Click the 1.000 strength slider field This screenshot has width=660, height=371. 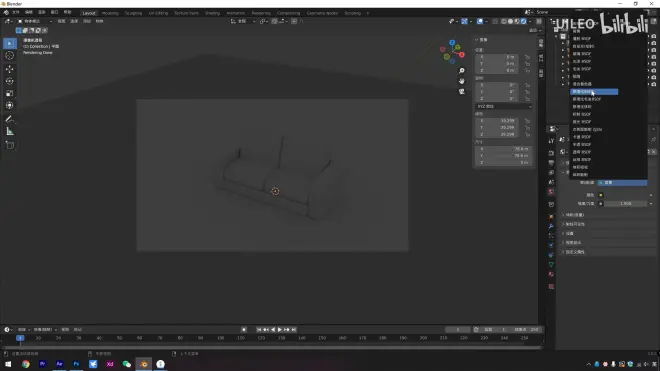click(x=626, y=204)
